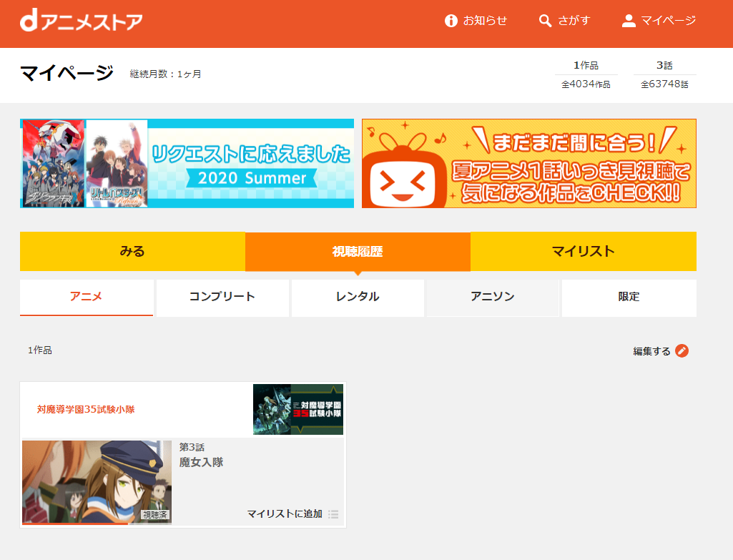Open the お知らせ notifications link
733x560 pixels.
click(x=476, y=21)
